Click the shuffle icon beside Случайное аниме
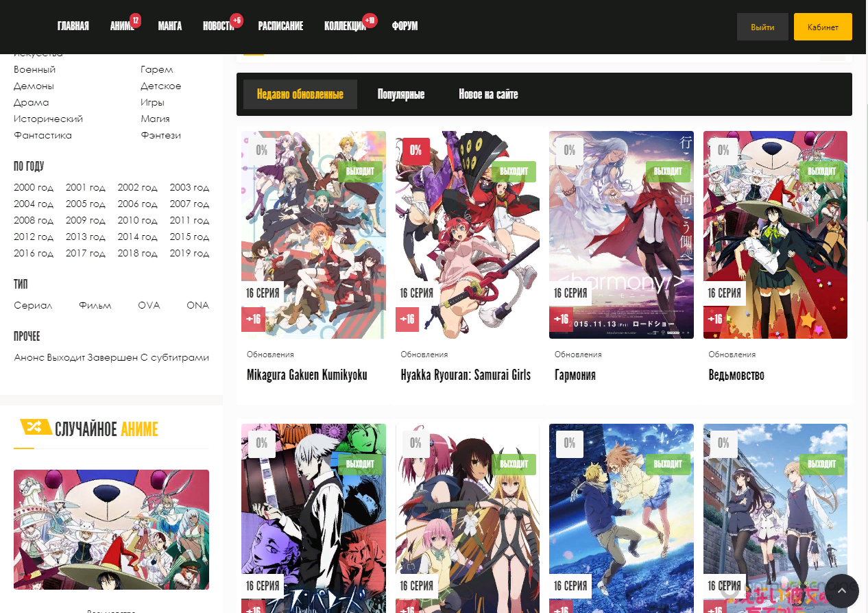The image size is (868, 613). click(36, 428)
